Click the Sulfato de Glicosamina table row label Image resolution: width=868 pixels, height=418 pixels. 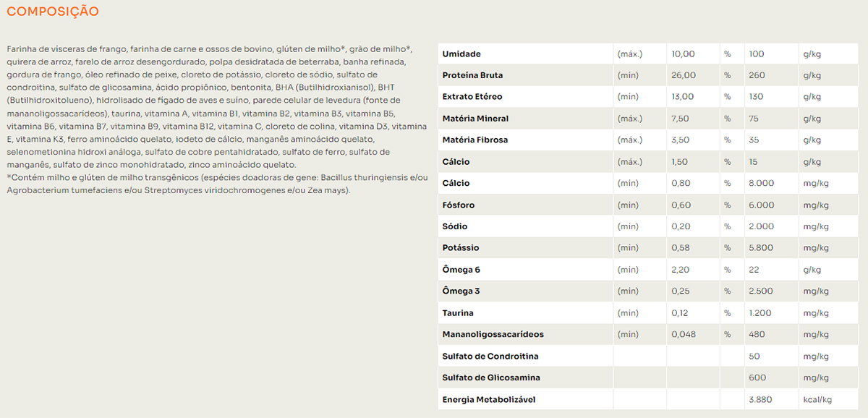point(491,378)
